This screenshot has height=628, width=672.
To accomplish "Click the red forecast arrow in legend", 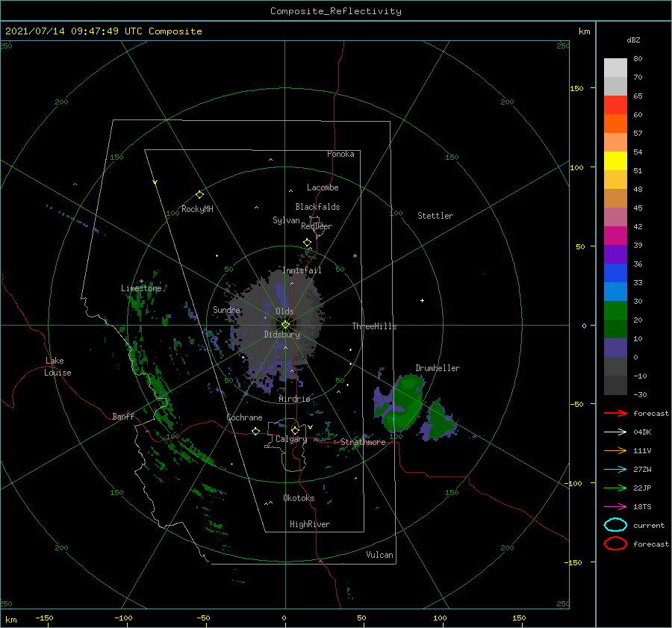I will [x=615, y=413].
